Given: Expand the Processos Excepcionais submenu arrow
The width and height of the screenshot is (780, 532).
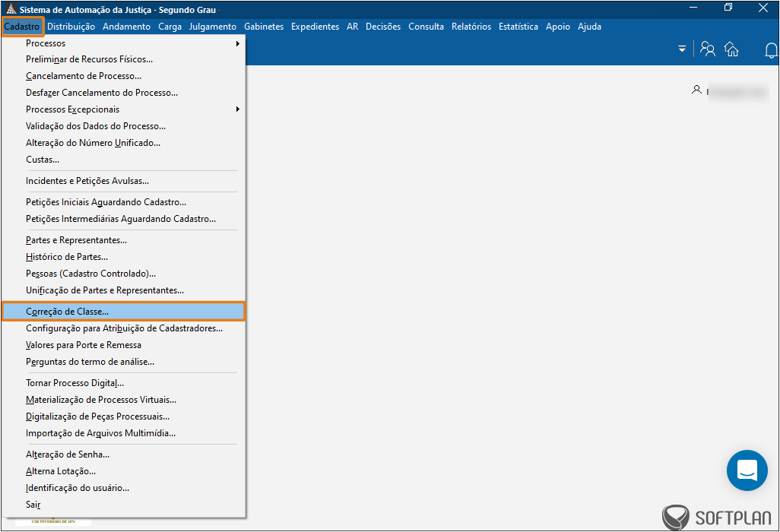Looking at the screenshot, I should (x=238, y=109).
